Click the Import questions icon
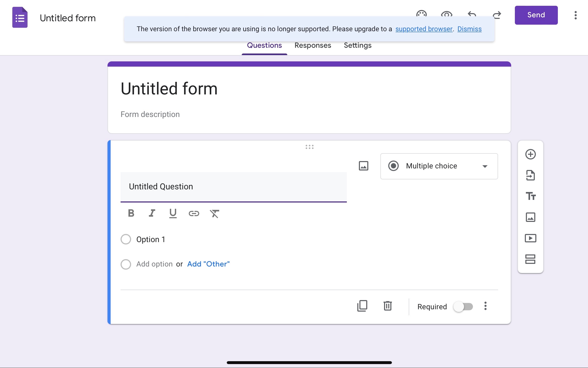 point(530,175)
